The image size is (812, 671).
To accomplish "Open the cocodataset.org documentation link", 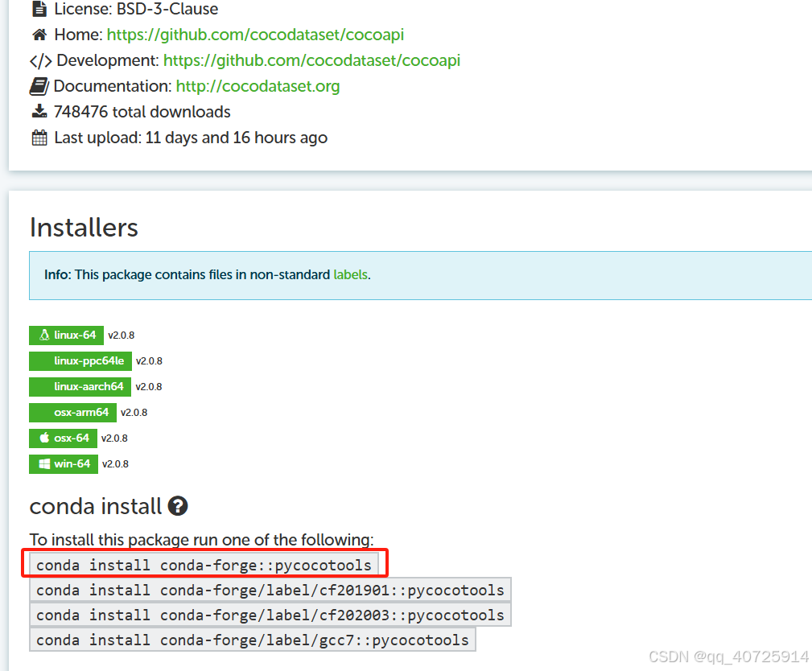I will pos(258,86).
